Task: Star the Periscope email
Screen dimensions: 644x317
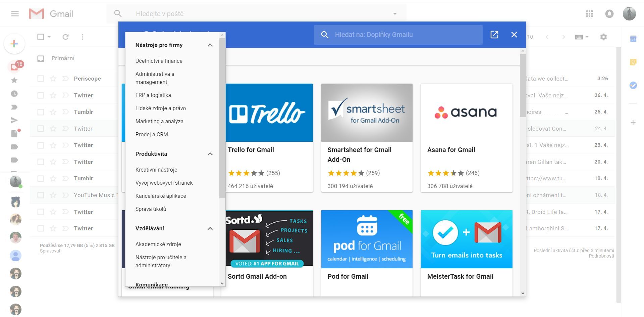Action: pyautogui.click(x=53, y=78)
